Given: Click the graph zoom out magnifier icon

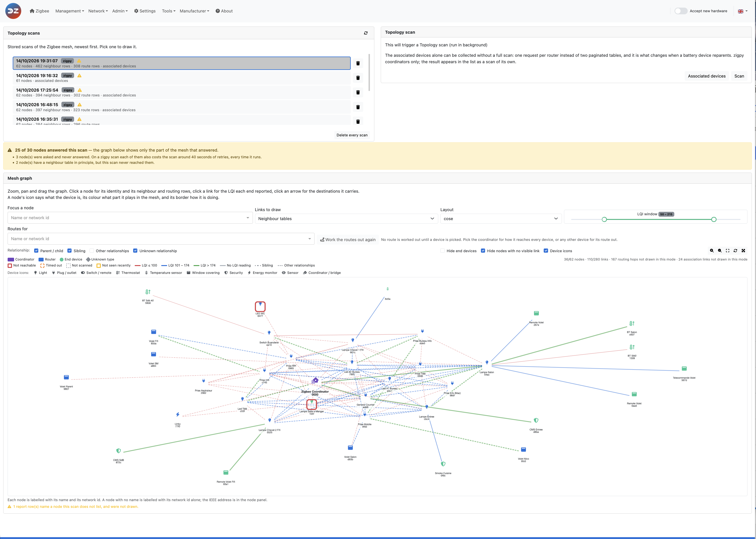Looking at the screenshot, I should [720, 251].
